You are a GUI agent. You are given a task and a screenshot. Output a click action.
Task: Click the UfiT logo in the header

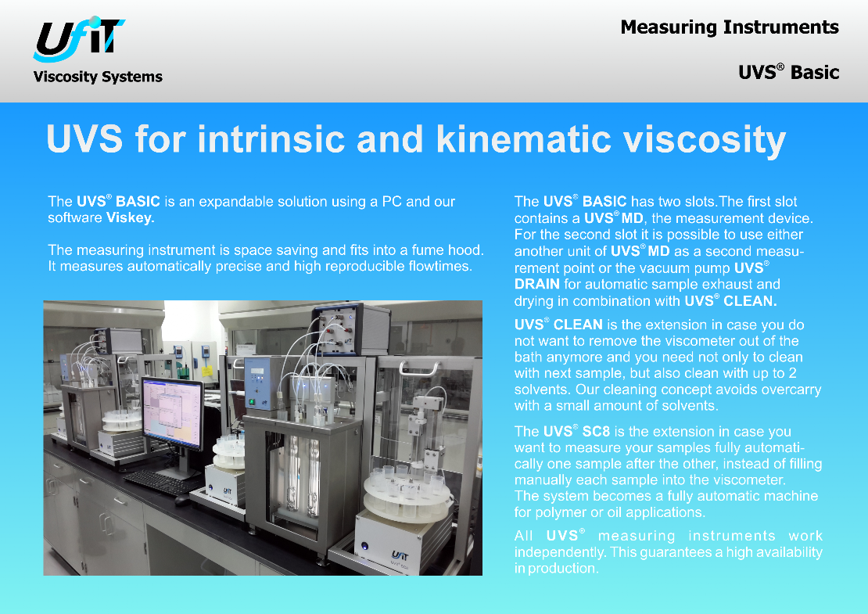80,41
